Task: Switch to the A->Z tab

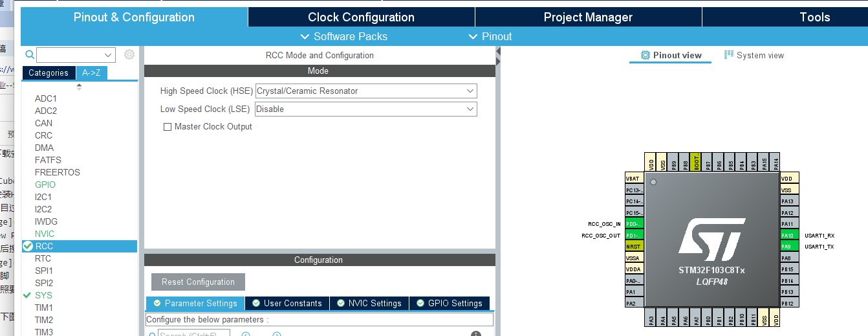Action: (x=91, y=73)
